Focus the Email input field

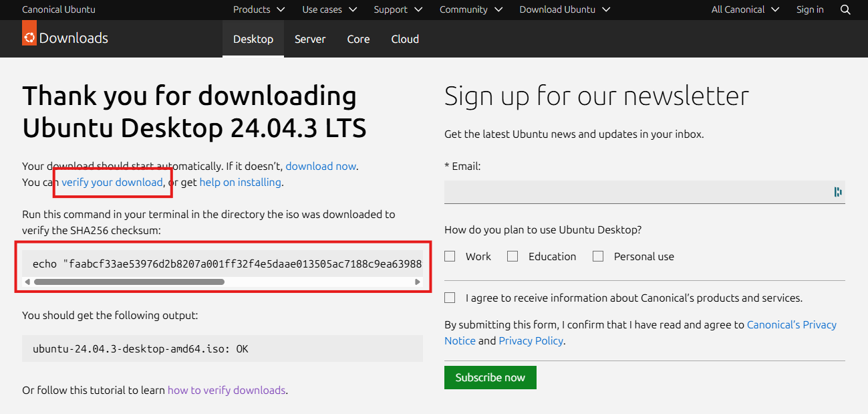click(x=635, y=192)
